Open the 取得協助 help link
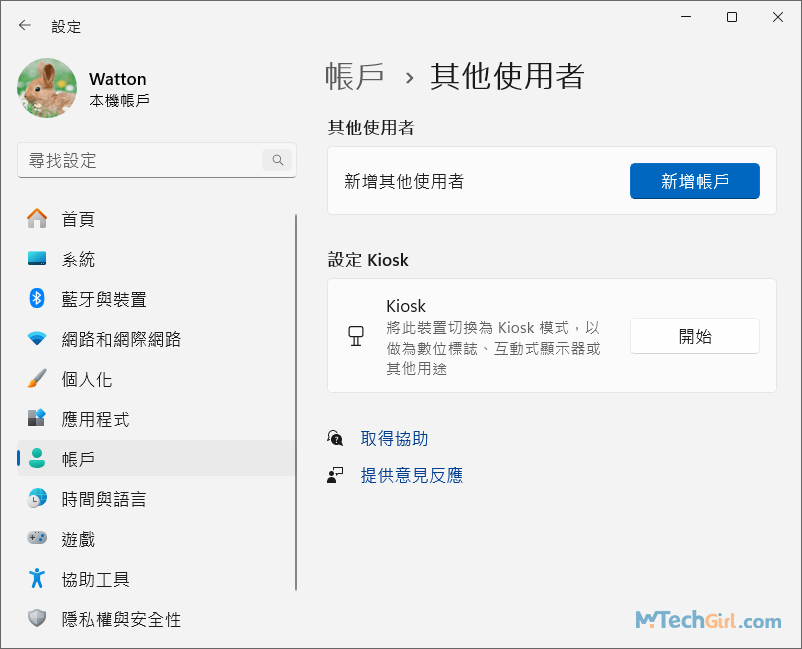The image size is (802, 649). (394, 439)
